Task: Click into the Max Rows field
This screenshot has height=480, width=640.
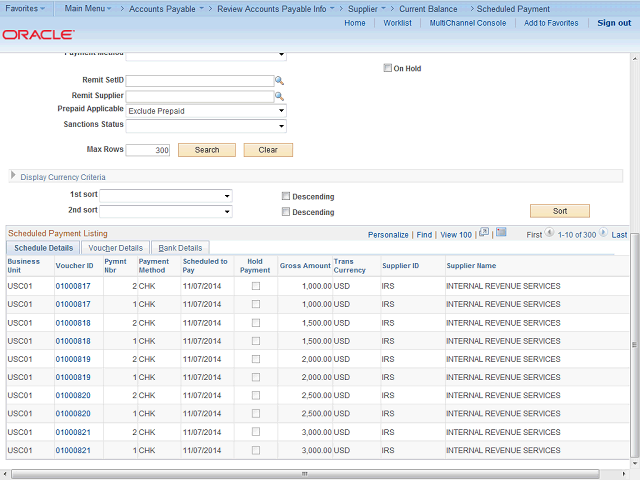Action: click(x=148, y=150)
